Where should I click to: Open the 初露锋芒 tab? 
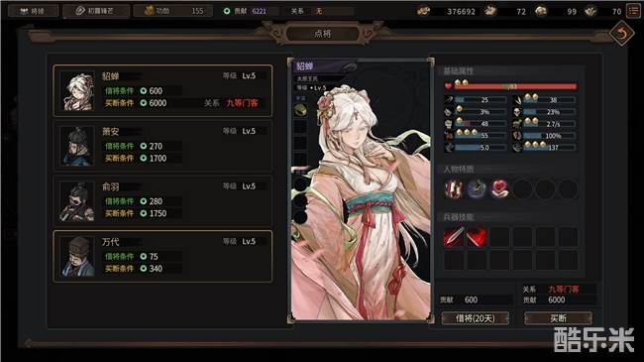click(96, 11)
